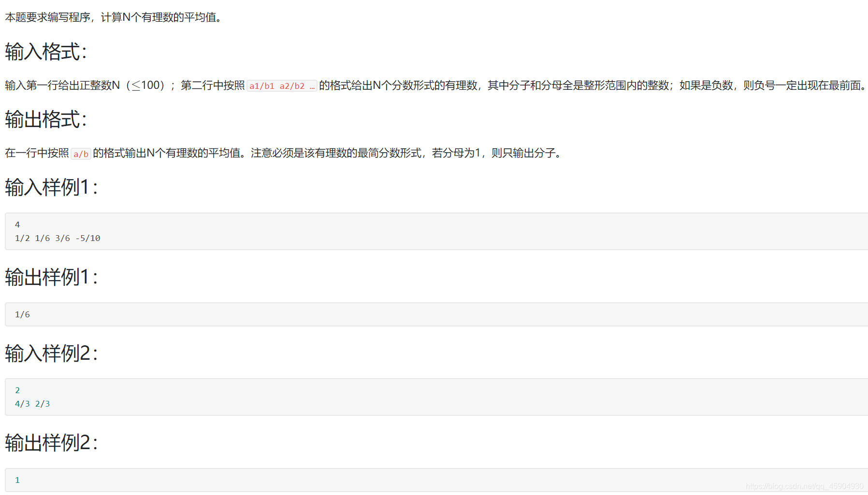Click the value 4 in sample input 1

17,225
